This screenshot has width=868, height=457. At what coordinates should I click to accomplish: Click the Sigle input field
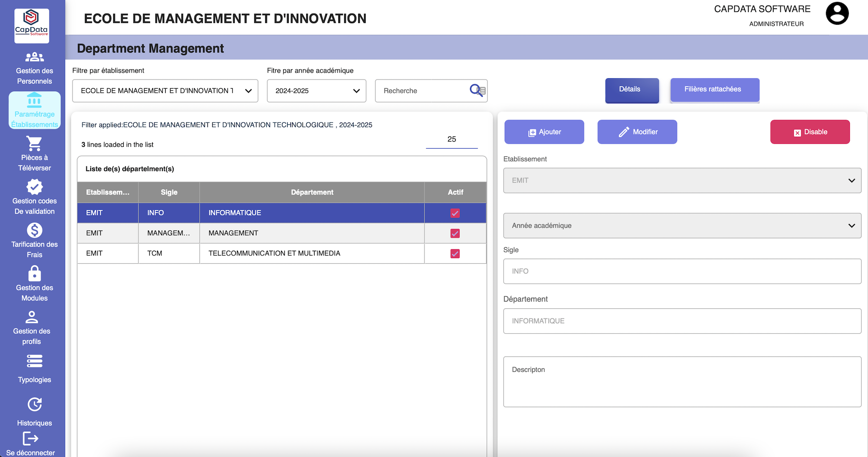pos(682,272)
